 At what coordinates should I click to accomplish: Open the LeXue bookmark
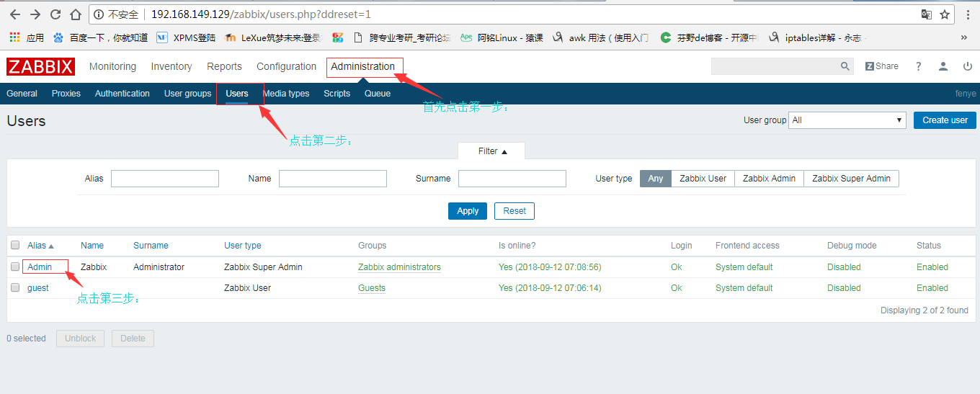(273, 37)
